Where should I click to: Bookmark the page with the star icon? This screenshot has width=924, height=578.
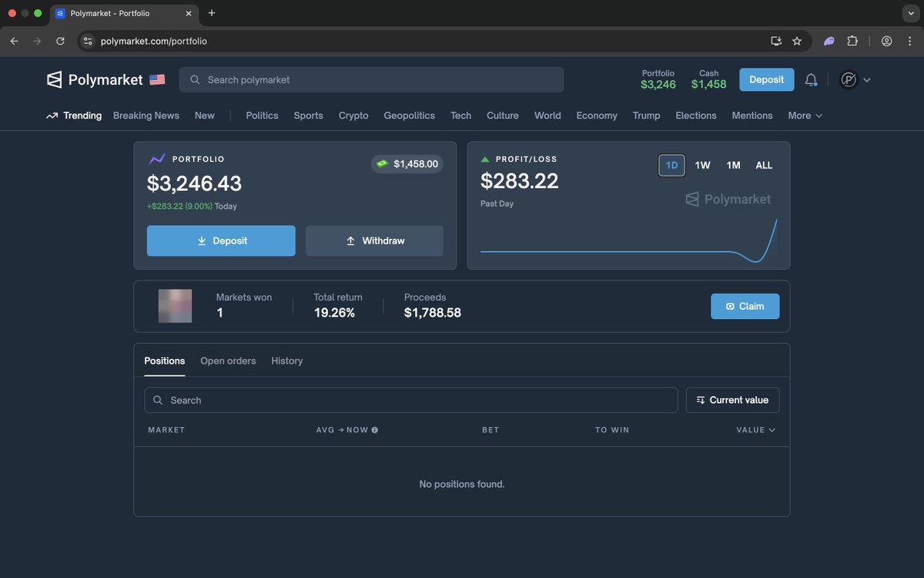click(797, 41)
